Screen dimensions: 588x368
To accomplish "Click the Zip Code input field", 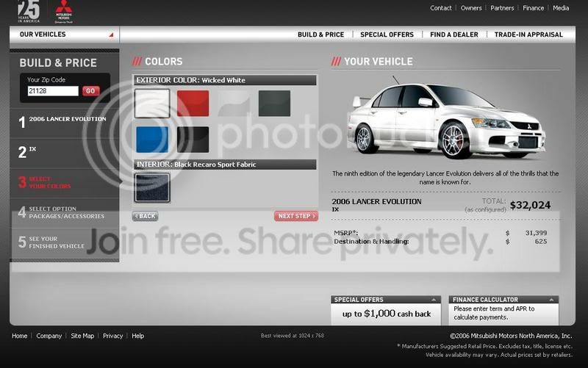I will point(53,90).
